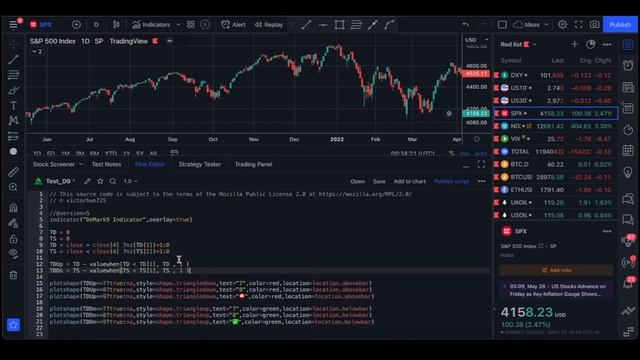Maximize the bottom editor panel
640x360 pixels.
pyautogui.click(x=481, y=164)
